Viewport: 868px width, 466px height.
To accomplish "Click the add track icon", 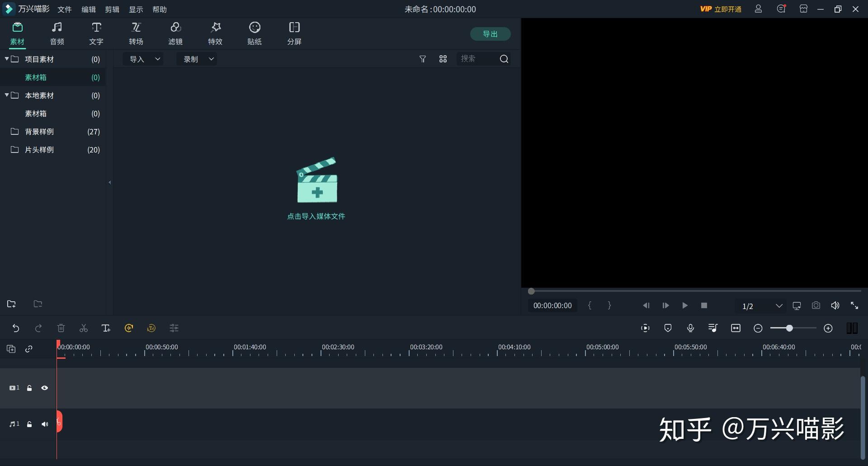I will 11,349.
